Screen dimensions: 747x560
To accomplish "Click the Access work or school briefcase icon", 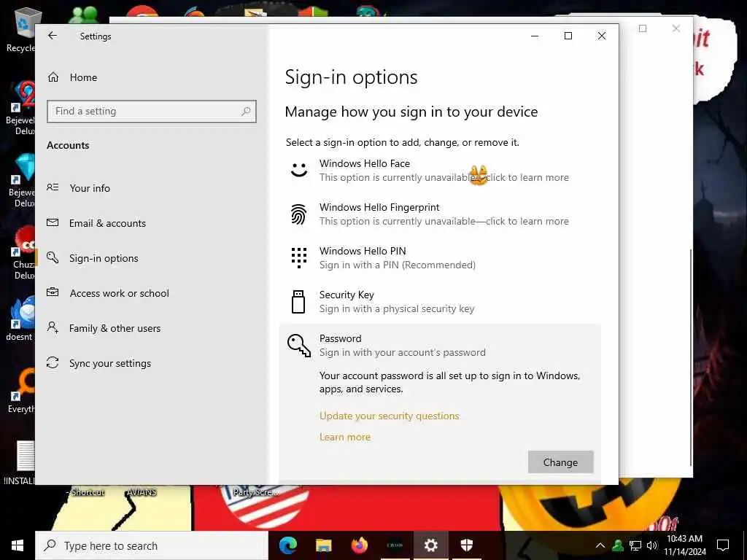I will (x=53, y=292).
